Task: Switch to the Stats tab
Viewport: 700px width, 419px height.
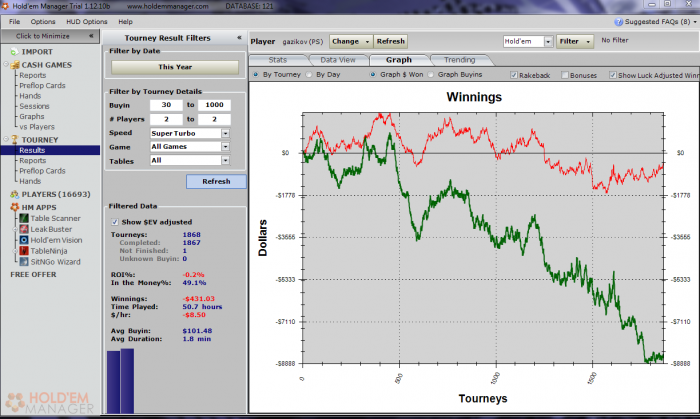Action: click(x=278, y=60)
